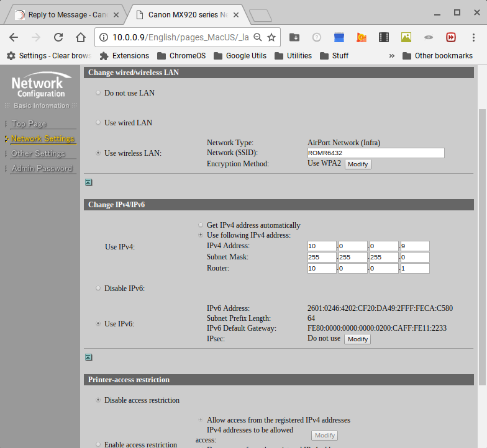Select the Use wired LAN option
487x448 pixels.
[x=98, y=122]
